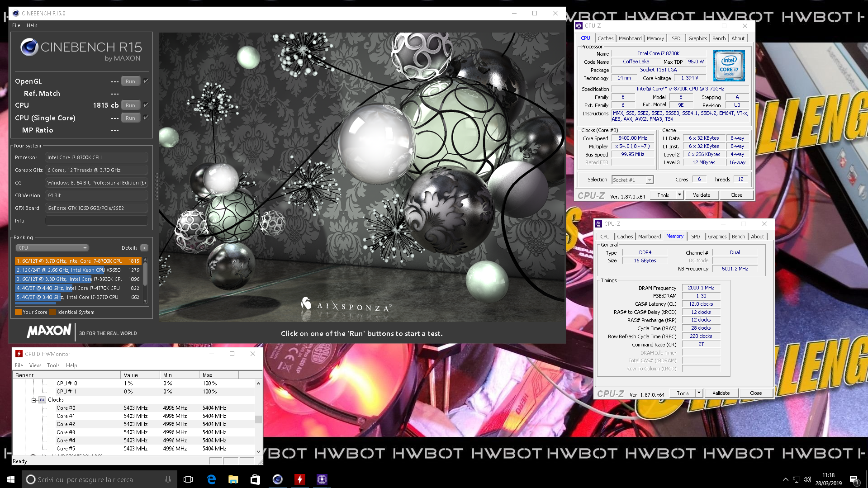Click the Max column header in HWMonitor
868x488 pixels.
(x=218, y=375)
